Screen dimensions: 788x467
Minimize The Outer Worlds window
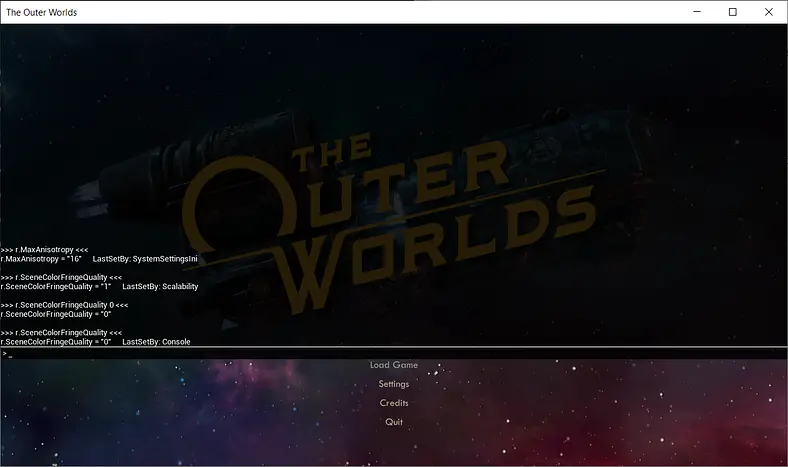[x=697, y=12]
